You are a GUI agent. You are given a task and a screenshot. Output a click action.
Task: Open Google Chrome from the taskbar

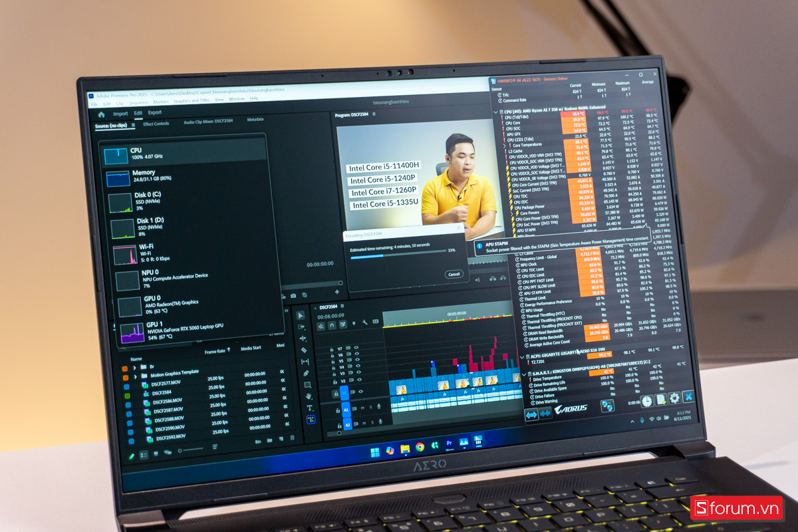pyautogui.click(x=420, y=447)
